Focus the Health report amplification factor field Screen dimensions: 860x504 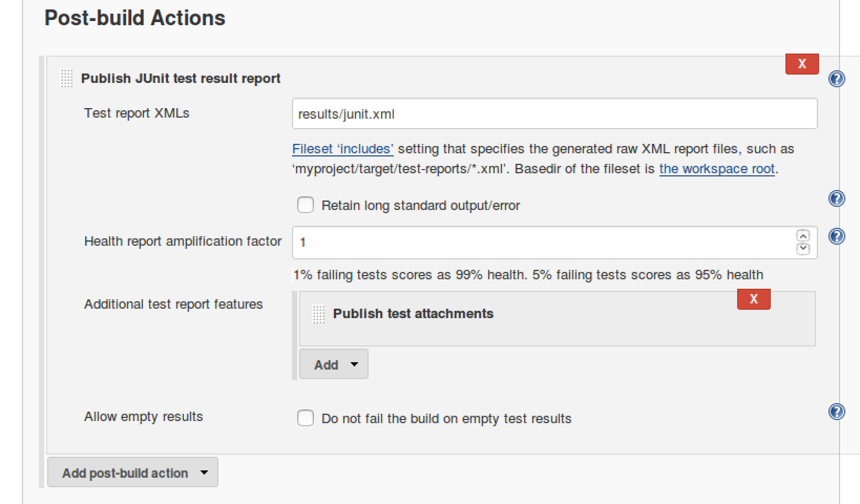tap(554, 242)
